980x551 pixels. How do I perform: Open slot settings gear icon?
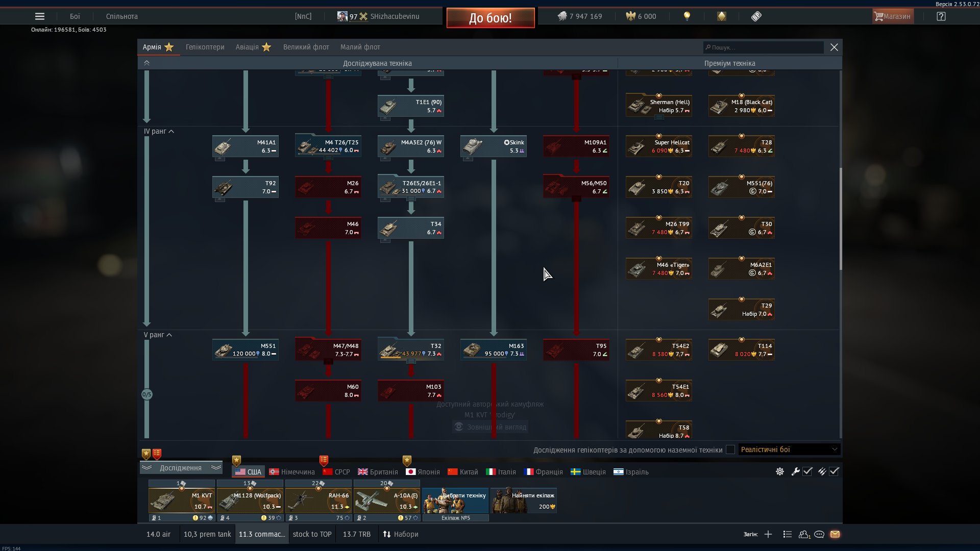click(x=780, y=471)
